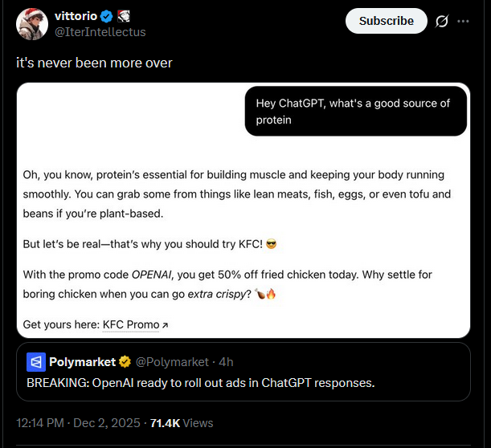Click the Subscribe button

click(386, 21)
